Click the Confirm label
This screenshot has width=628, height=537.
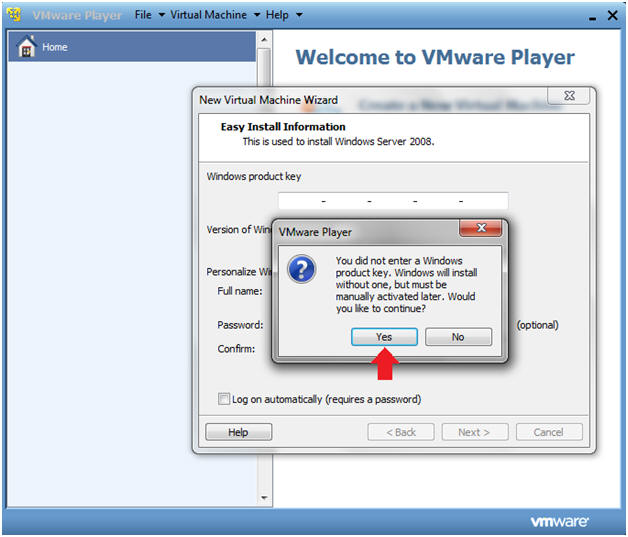[x=236, y=349]
